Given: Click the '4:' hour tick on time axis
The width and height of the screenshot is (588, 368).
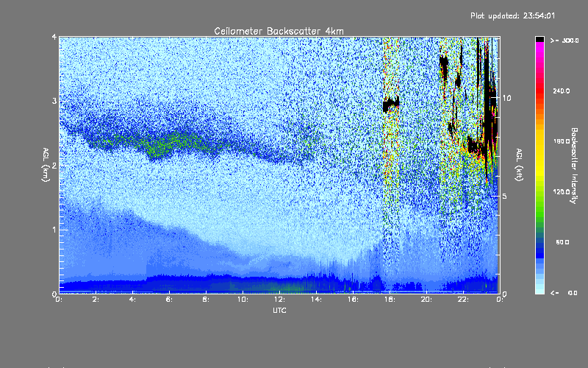Looking at the screenshot, I should (x=132, y=300).
